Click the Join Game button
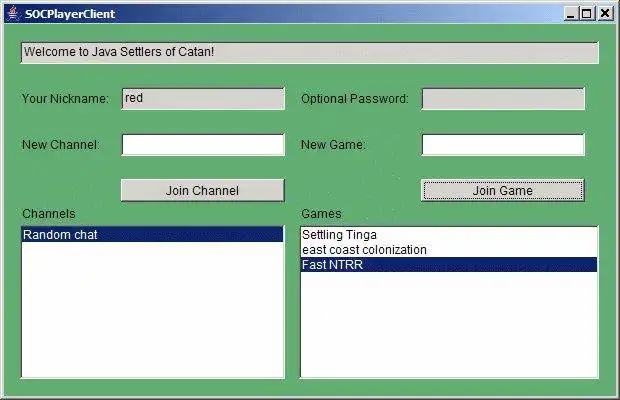 pos(503,191)
